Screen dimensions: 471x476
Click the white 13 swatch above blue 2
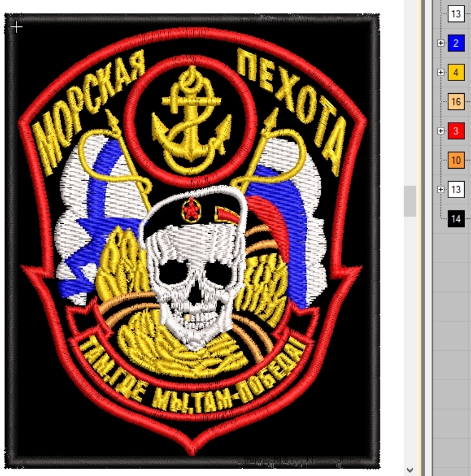456,13
